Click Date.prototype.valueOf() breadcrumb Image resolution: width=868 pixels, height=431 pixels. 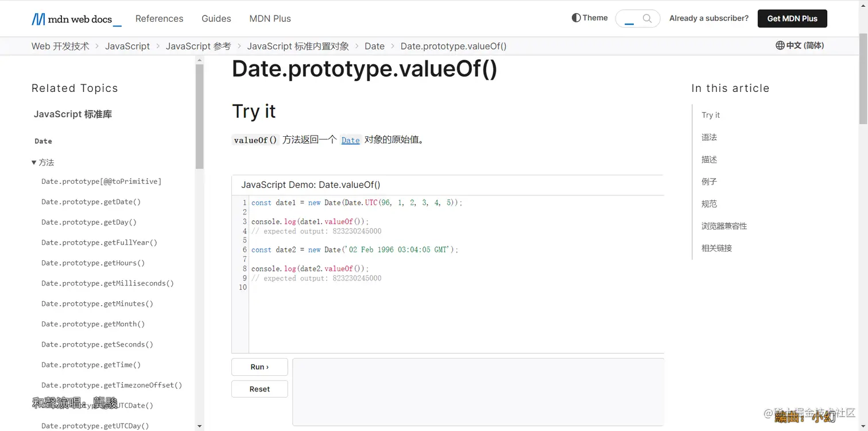[x=454, y=46]
